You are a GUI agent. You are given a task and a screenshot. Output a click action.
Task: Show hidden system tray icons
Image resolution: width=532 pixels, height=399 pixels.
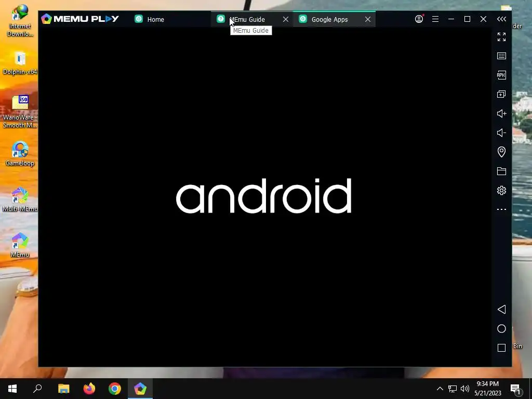click(x=440, y=389)
